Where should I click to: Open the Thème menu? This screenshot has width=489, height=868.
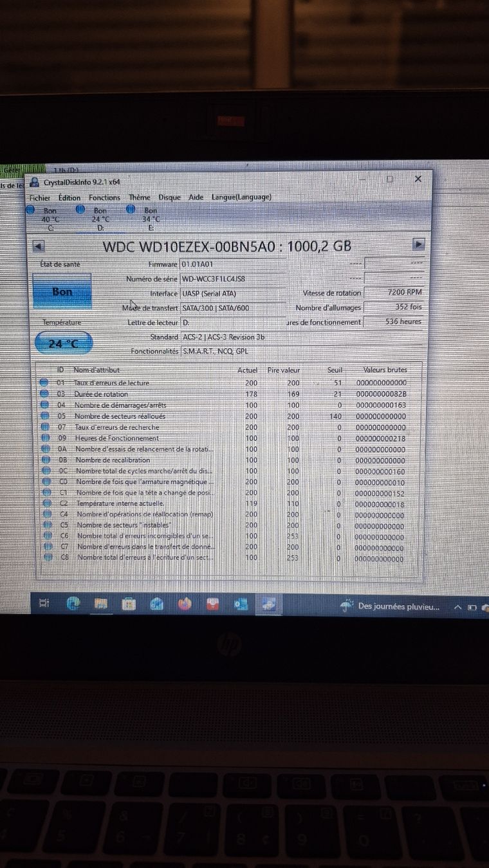pos(139,198)
